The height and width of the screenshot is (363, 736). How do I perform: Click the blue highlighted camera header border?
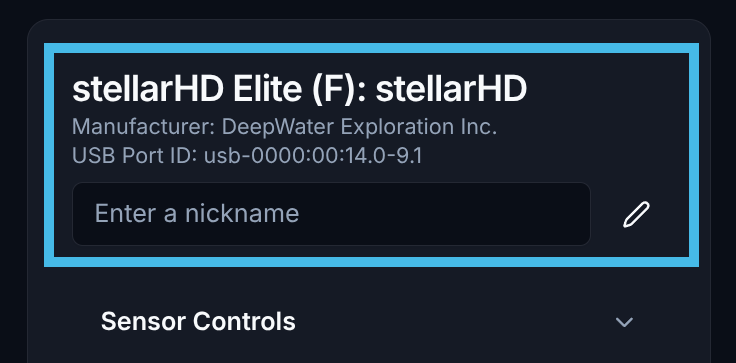click(x=371, y=48)
